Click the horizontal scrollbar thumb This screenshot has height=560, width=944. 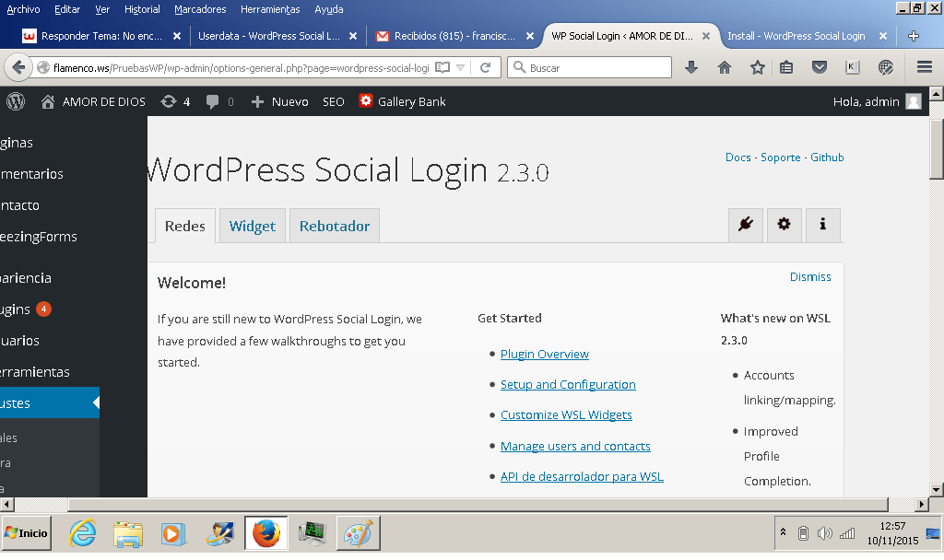(478, 504)
